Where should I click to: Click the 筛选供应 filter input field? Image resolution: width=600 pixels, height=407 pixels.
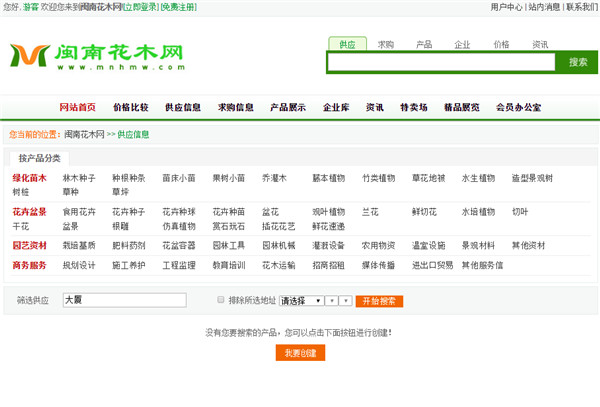tap(124, 300)
